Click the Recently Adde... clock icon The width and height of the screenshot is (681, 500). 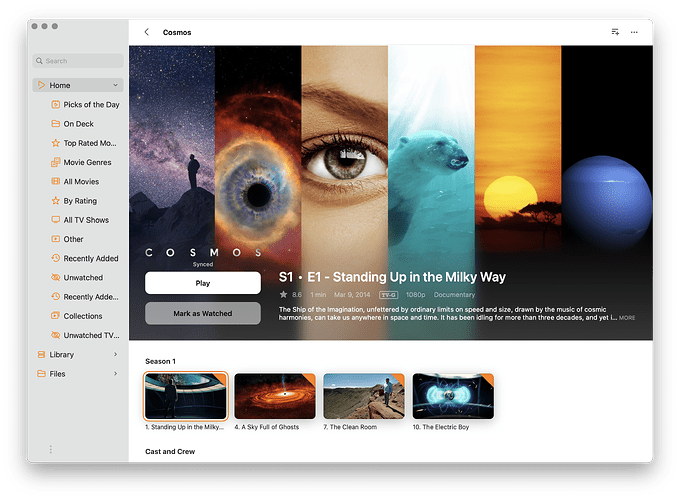pyautogui.click(x=56, y=297)
